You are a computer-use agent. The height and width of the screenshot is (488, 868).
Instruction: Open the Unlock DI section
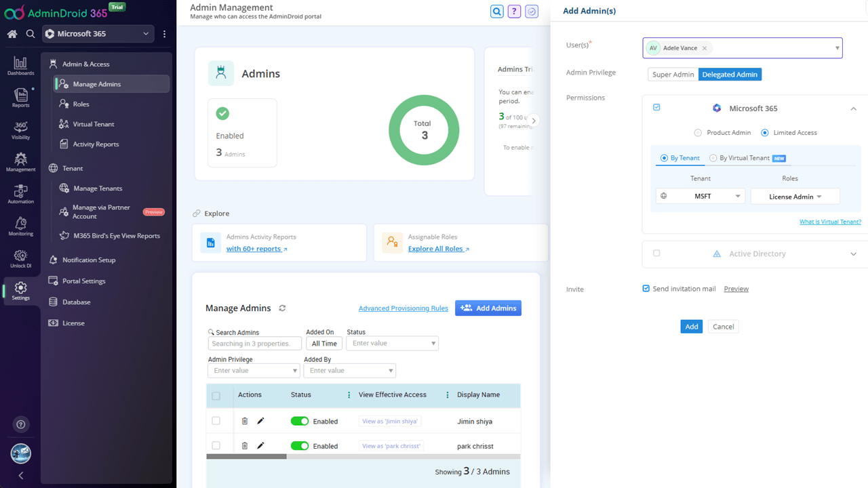coord(21,258)
